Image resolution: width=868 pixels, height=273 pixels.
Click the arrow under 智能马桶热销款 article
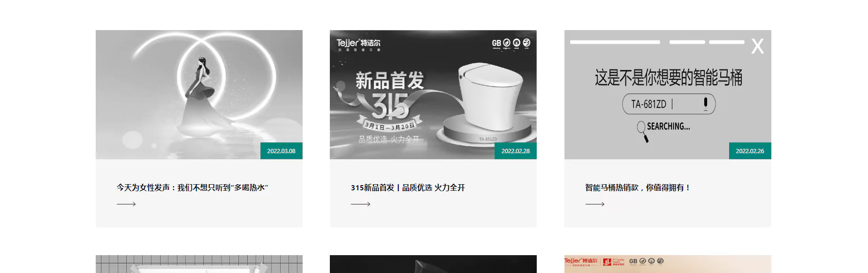[x=595, y=204]
